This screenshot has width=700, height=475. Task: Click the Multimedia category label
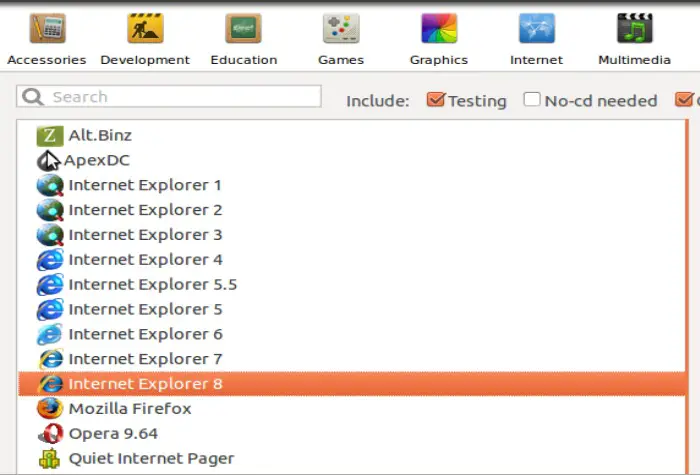[x=634, y=60]
